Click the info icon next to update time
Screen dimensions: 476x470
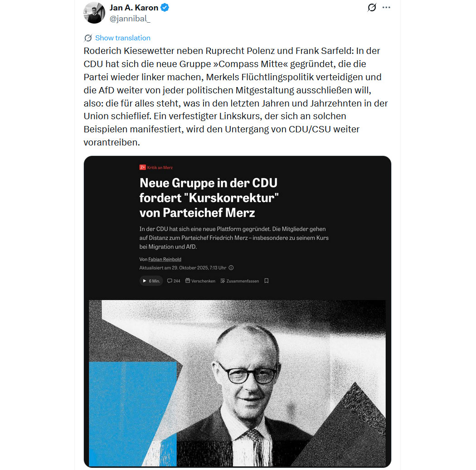coord(231,268)
